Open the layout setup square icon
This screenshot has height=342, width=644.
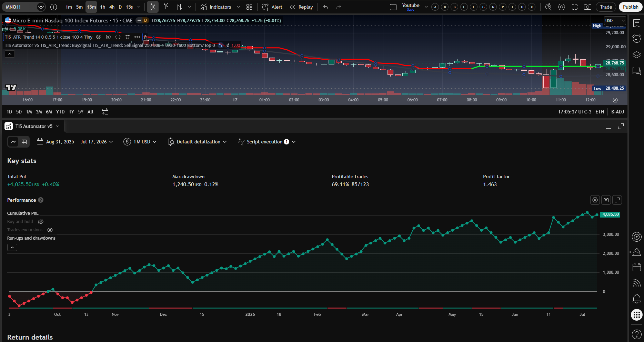393,7
